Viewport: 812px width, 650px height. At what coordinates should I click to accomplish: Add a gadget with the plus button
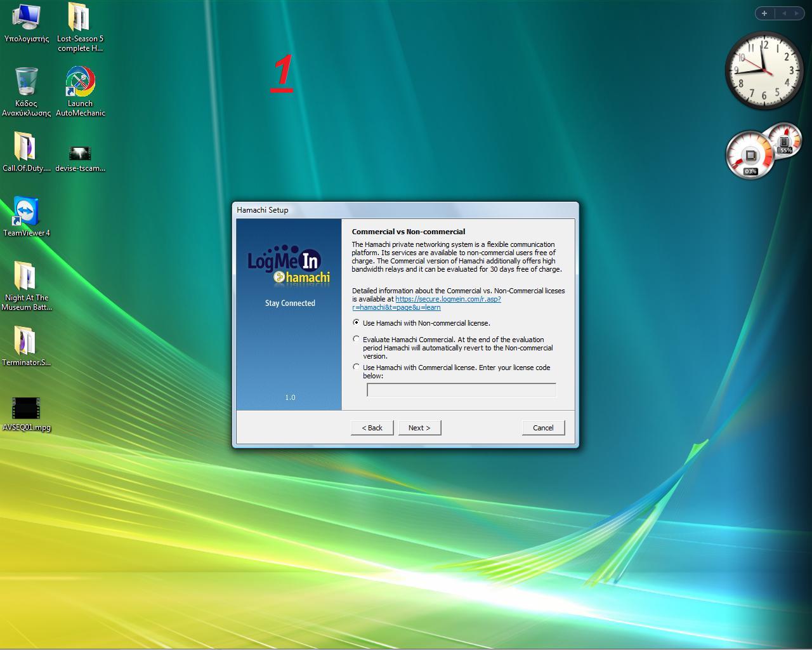click(x=764, y=13)
